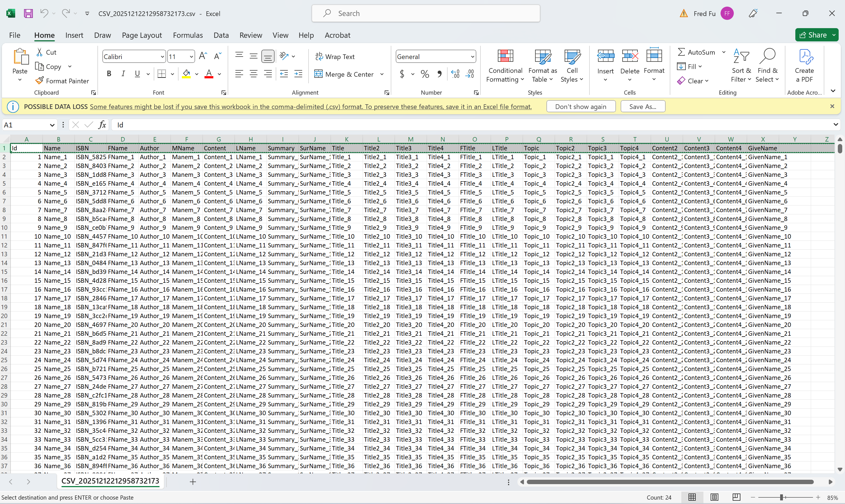Click the Create a PDF icon

pyautogui.click(x=804, y=56)
